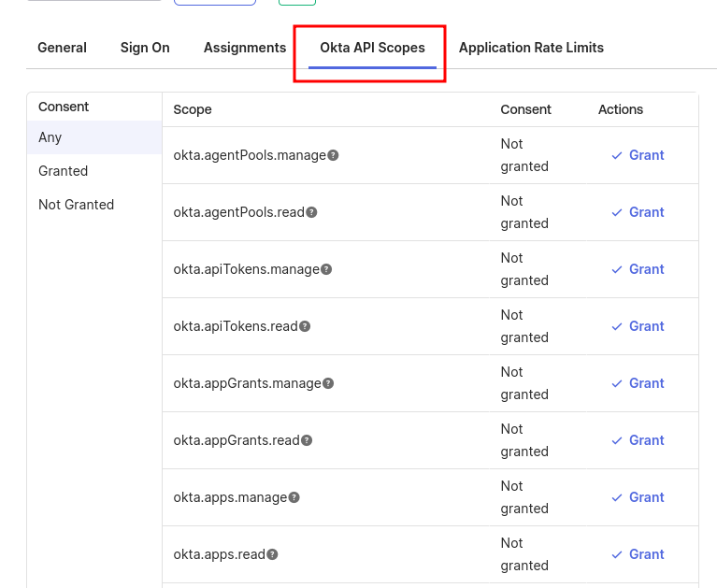This screenshot has height=588, width=717.
Task: Show help for okta.appGrants.manage scope
Action: point(328,383)
